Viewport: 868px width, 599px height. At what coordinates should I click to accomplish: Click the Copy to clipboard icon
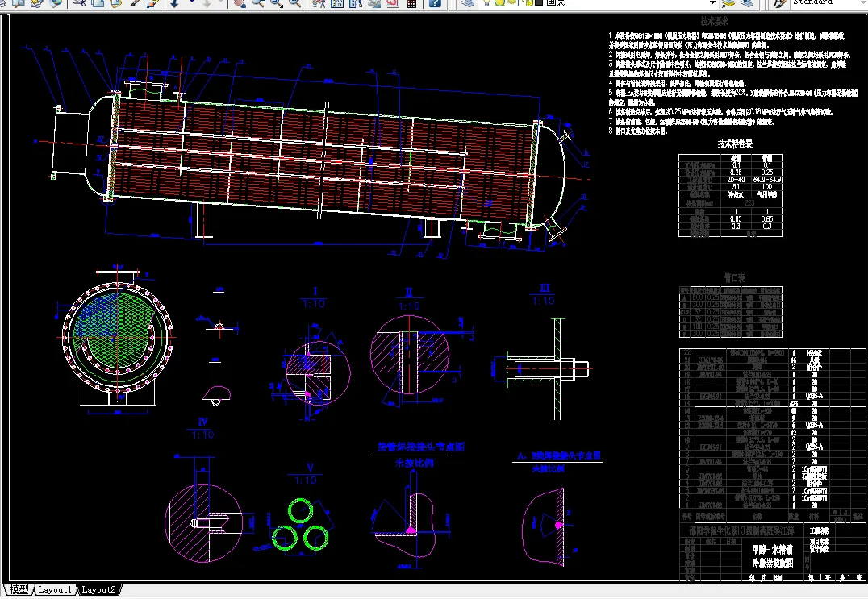98,2
